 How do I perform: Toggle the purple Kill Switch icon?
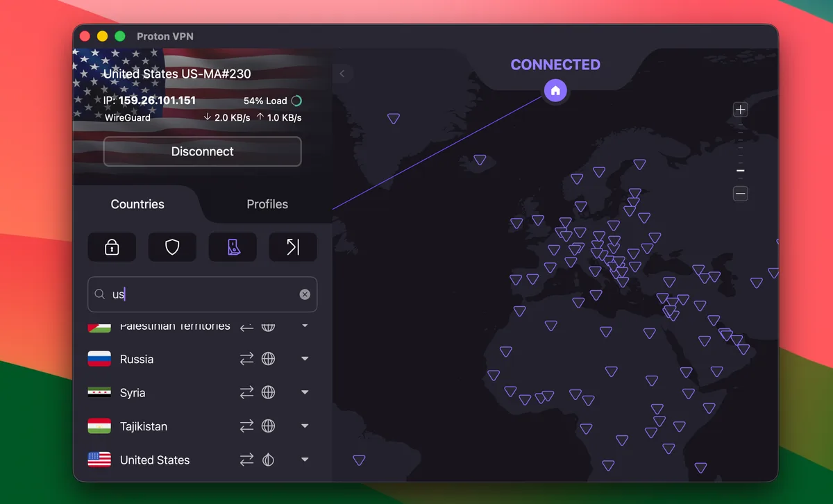pyautogui.click(x=233, y=247)
